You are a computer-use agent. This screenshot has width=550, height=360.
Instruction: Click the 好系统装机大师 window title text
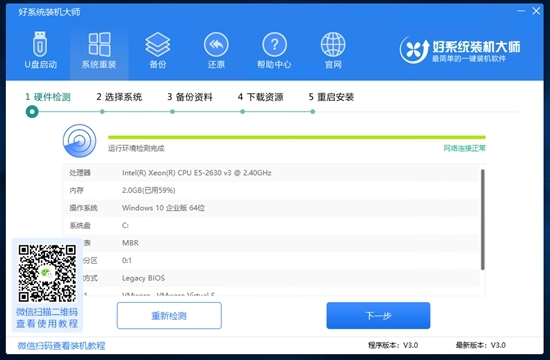tap(49, 12)
